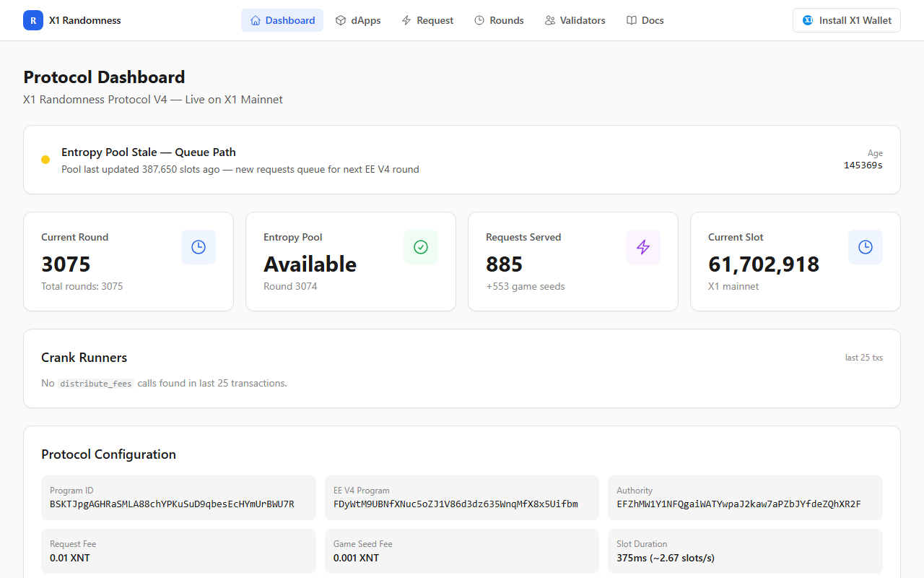Click the book icon beside Docs

point(631,20)
